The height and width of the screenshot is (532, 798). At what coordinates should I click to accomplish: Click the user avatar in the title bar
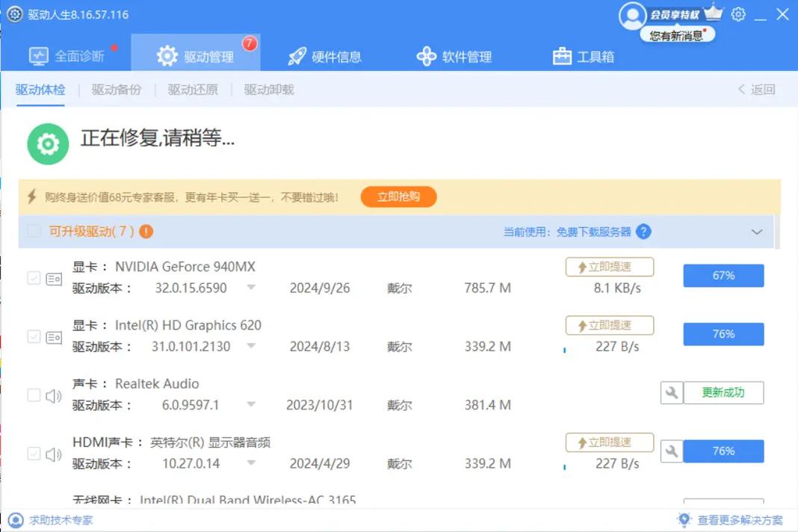click(631, 15)
